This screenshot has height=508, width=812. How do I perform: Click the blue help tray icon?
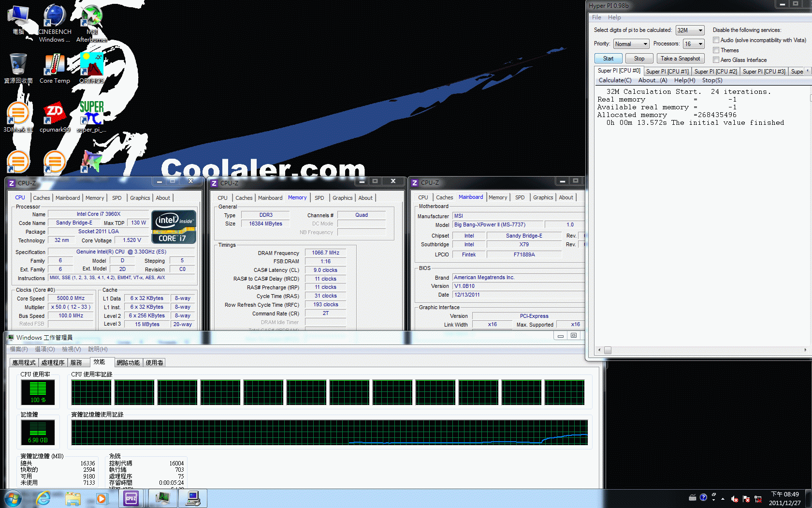click(703, 497)
